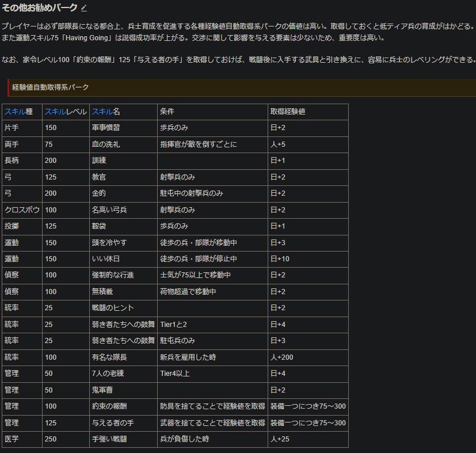Screen dimensions: 476x453
Task: Open the スキル link in スキル種 header
Action: coord(12,112)
